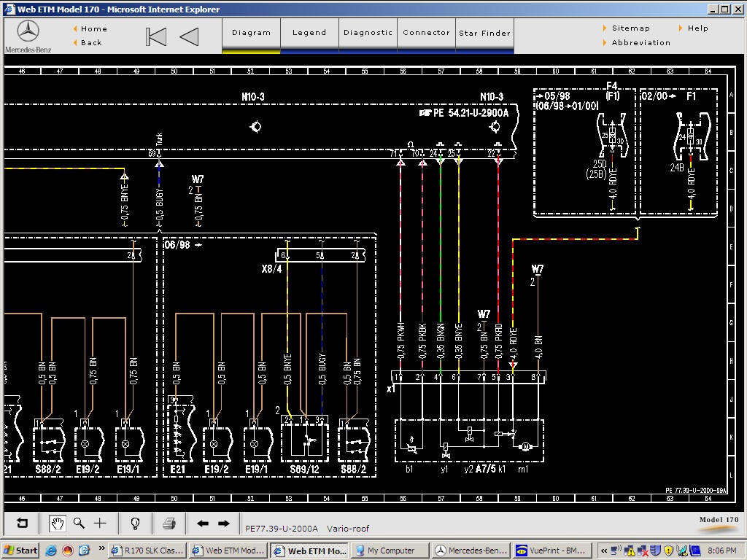
Task: Expand the quick launch chevron
Action: (101, 548)
